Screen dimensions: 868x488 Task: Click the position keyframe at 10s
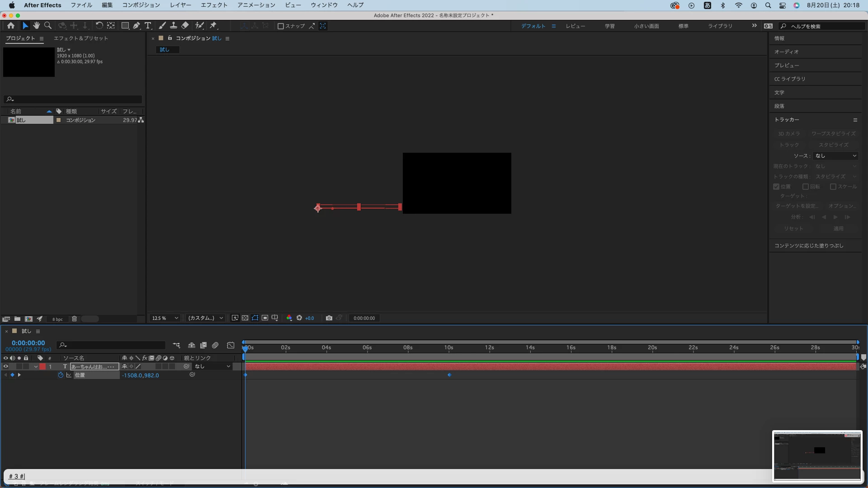coord(449,375)
